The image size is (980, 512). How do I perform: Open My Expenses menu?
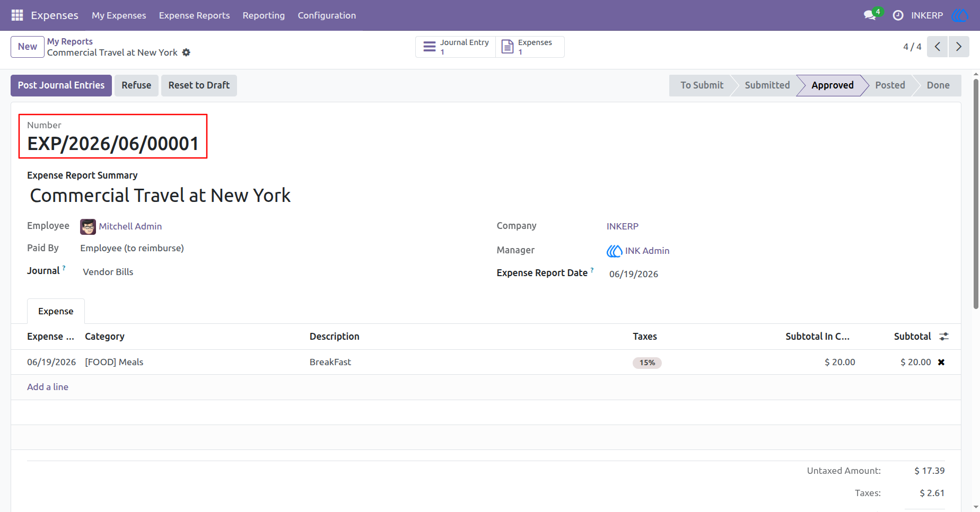point(119,15)
